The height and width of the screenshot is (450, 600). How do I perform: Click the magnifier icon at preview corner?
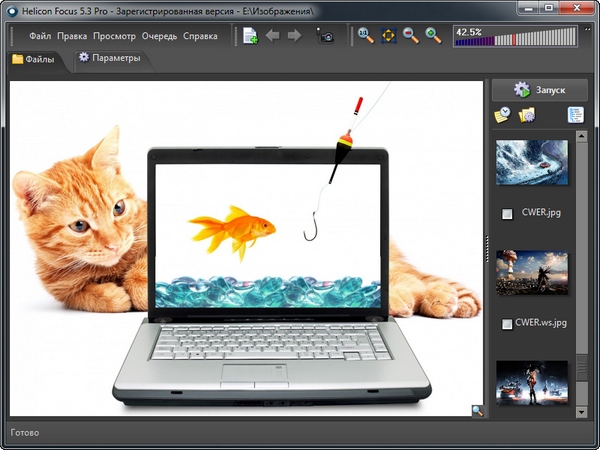point(478,410)
